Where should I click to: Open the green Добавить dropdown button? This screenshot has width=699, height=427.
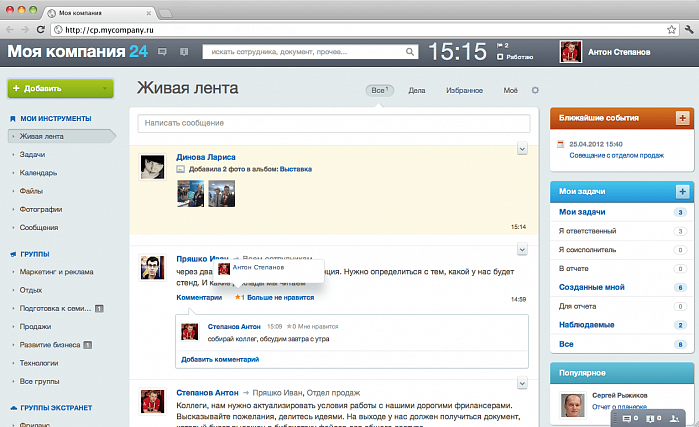[x=46, y=88]
